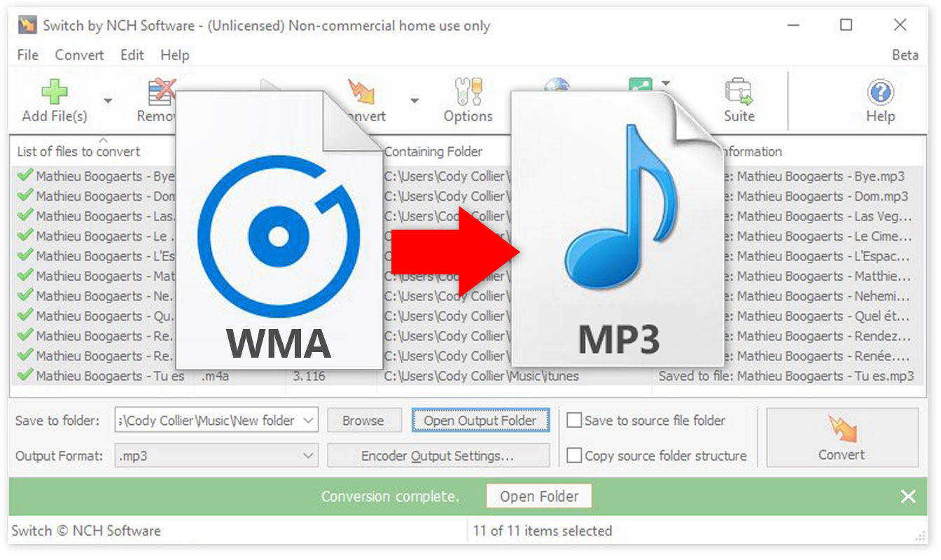This screenshot has height=560, width=941.
Task: Open the File menu
Action: pos(28,55)
